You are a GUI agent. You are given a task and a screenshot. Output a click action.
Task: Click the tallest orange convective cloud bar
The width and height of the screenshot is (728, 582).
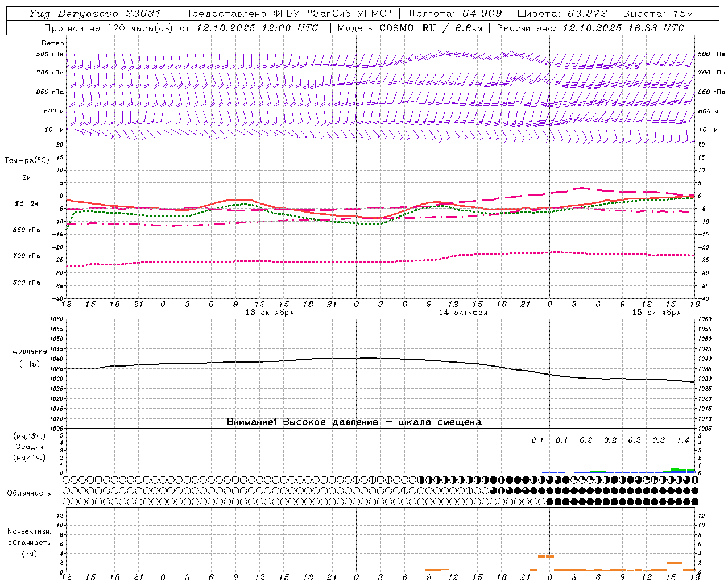545,556
